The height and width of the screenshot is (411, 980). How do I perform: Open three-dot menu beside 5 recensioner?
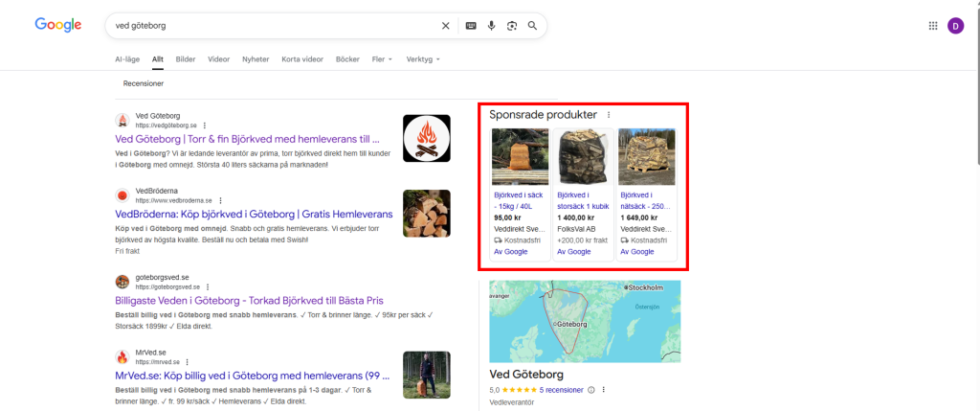tap(604, 390)
